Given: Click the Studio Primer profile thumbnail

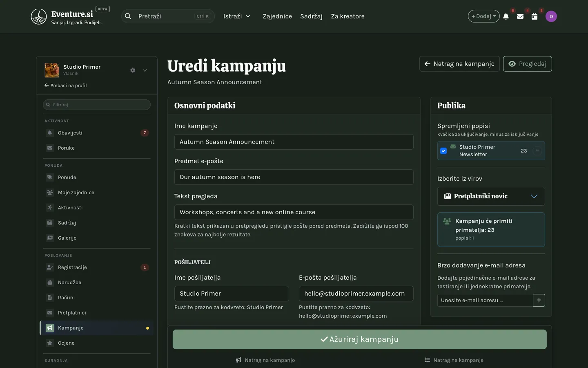Looking at the screenshot, I should [52, 70].
